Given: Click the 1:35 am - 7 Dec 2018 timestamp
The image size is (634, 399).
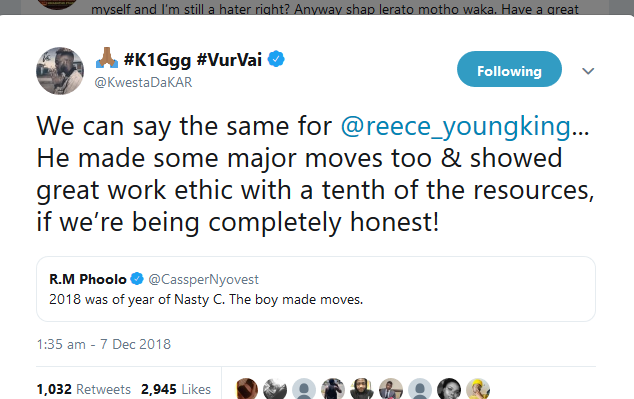Looking at the screenshot, I should 104,344.
